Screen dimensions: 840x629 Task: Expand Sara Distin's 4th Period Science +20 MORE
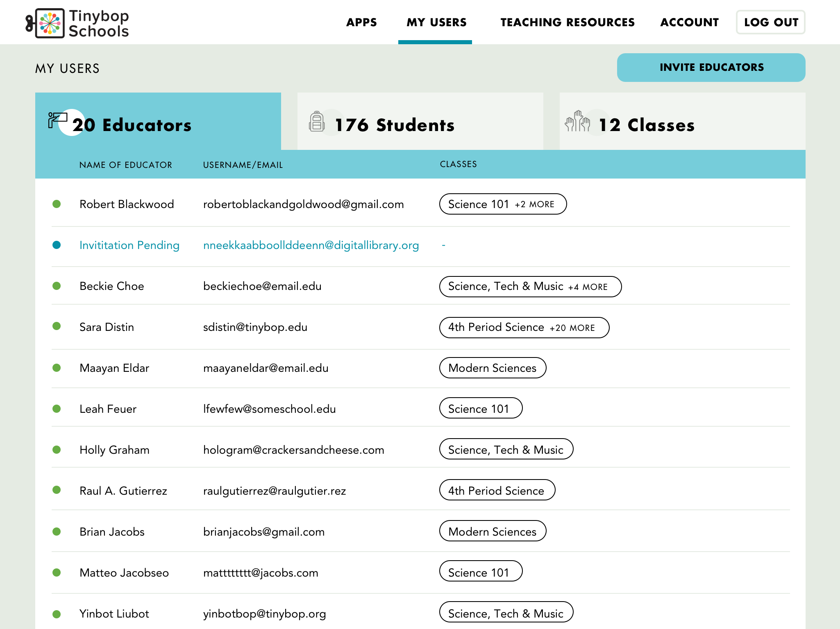click(x=524, y=328)
